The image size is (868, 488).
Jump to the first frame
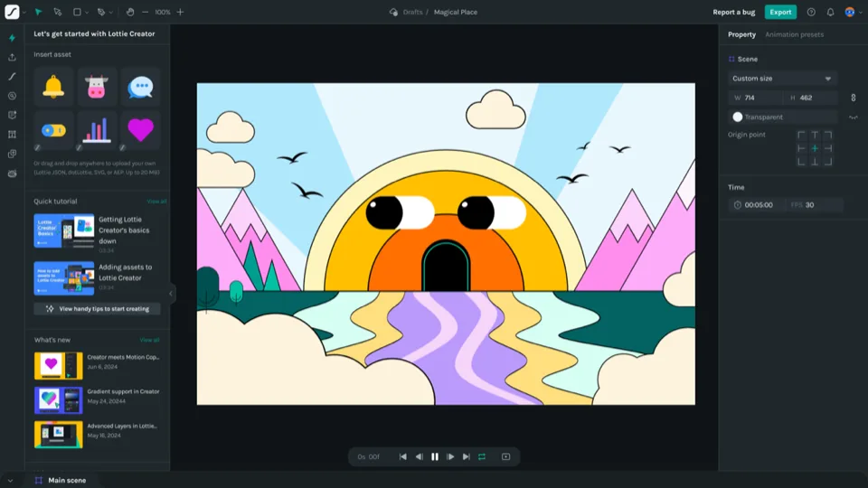click(403, 456)
